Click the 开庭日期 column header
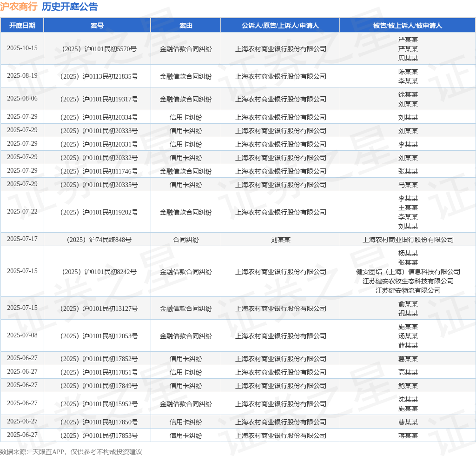Image resolution: width=476 pixels, height=456 pixels. [x=22, y=26]
